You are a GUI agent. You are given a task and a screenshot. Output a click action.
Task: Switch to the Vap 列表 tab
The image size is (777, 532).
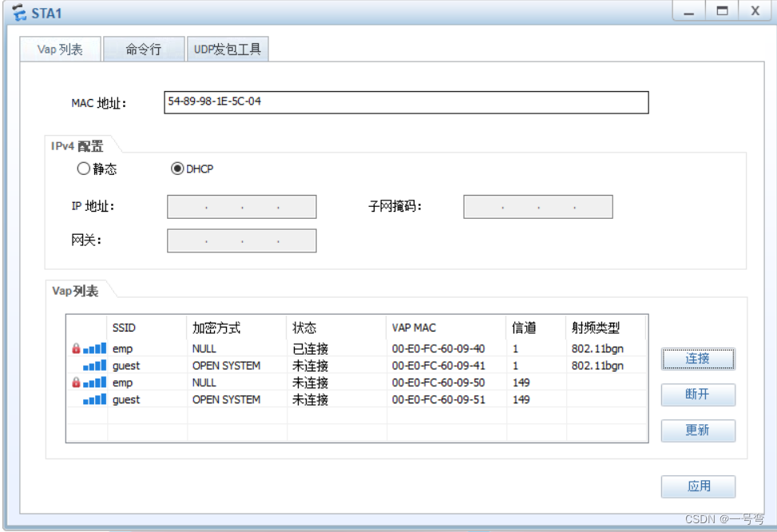click(x=60, y=49)
